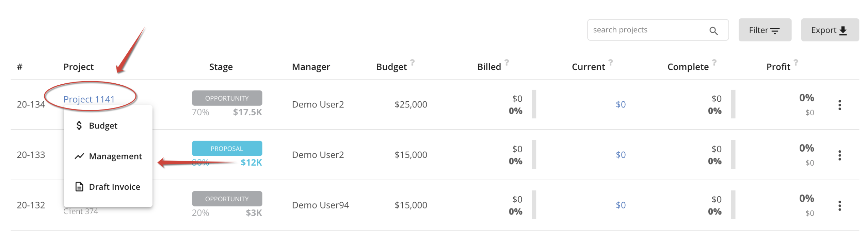Click OPPORTUNITY stage badge for project 20-134

click(x=227, y=98)
